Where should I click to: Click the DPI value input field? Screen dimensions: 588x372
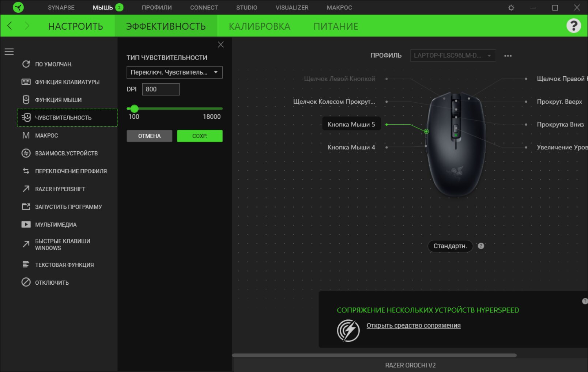click(161, 89)
